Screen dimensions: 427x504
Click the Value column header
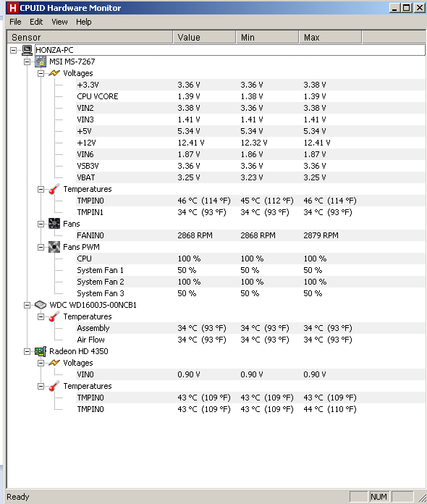point(204,37)
